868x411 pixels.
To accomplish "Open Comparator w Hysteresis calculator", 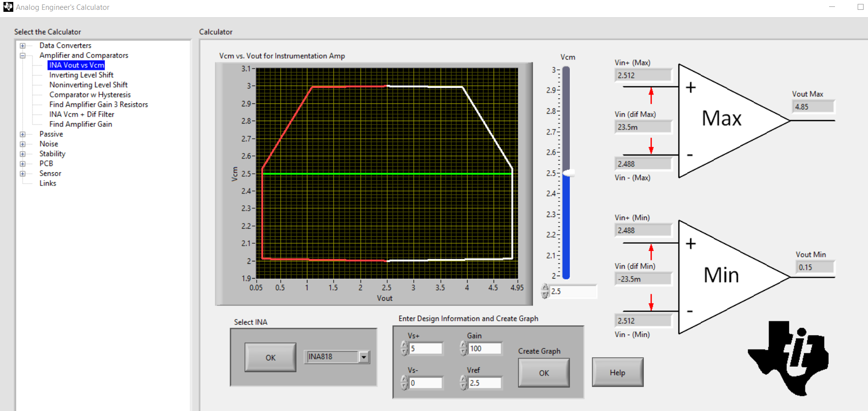I will 90,95.
